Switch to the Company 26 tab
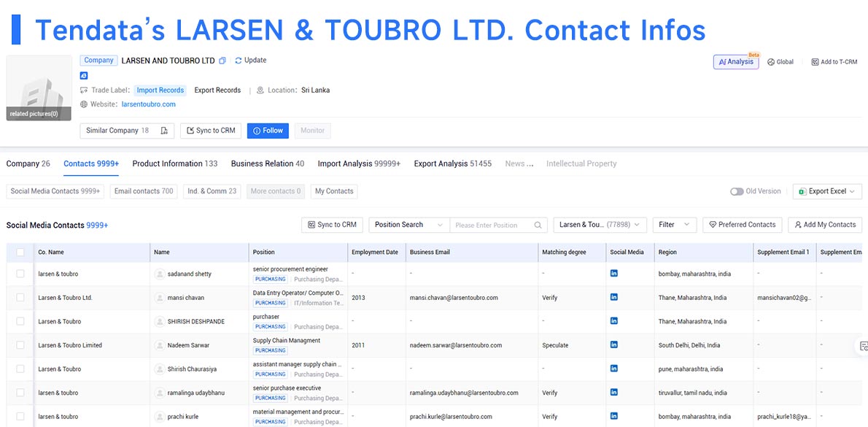Image resolution: width=868 pixels, height=427 pixels. [28, 164]
